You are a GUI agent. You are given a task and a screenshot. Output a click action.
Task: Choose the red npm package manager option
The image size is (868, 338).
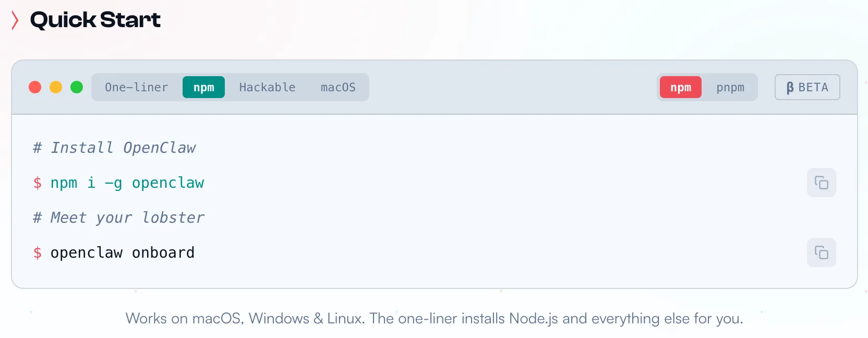click(680, 87)
